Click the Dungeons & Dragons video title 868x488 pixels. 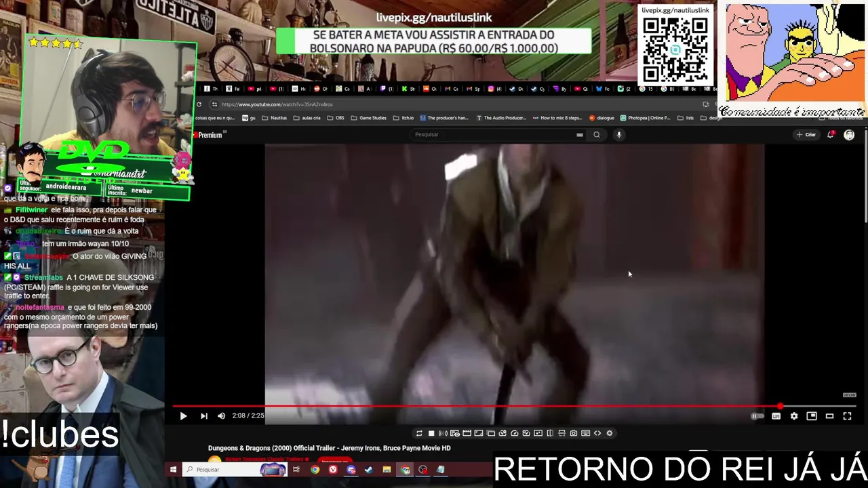[330, 448]
